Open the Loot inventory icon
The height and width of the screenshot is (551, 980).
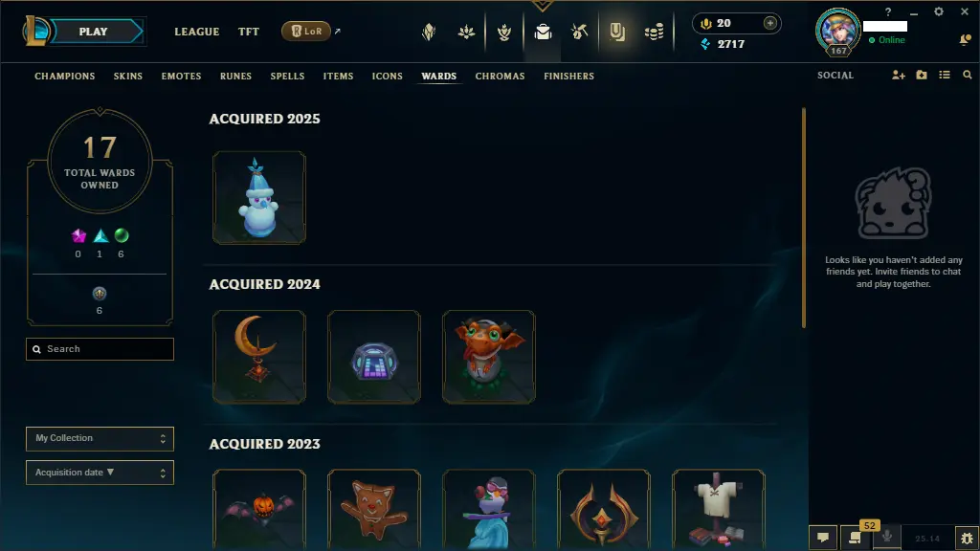(x=579, y=32)
